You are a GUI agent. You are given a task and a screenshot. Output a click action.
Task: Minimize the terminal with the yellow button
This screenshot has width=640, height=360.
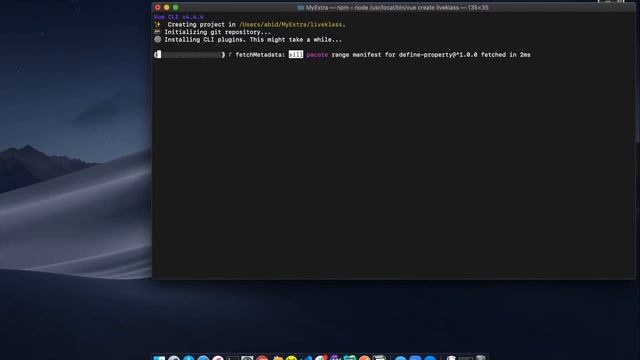pyautogui.click(x=167, y=7)
